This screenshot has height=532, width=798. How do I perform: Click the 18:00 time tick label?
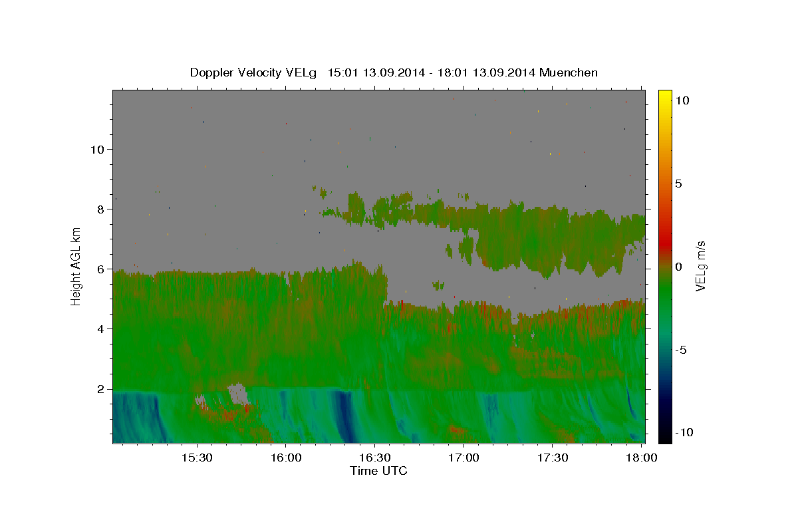click(641, 458)
